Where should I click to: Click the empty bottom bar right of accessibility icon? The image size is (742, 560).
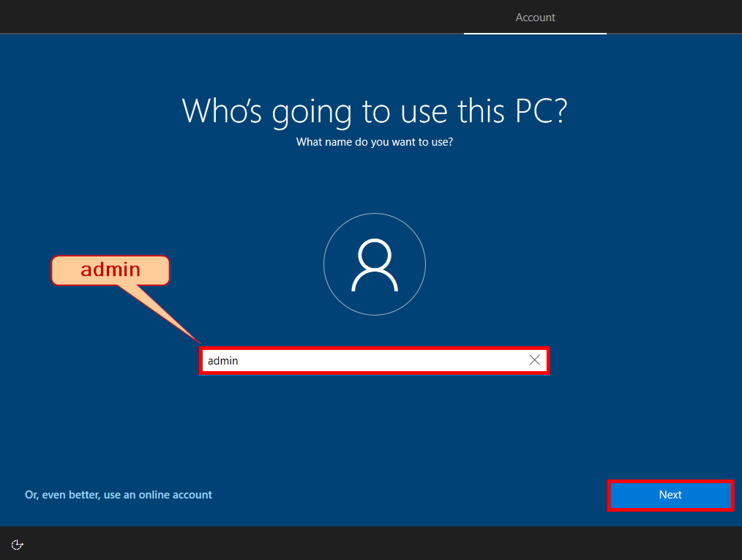366,544
